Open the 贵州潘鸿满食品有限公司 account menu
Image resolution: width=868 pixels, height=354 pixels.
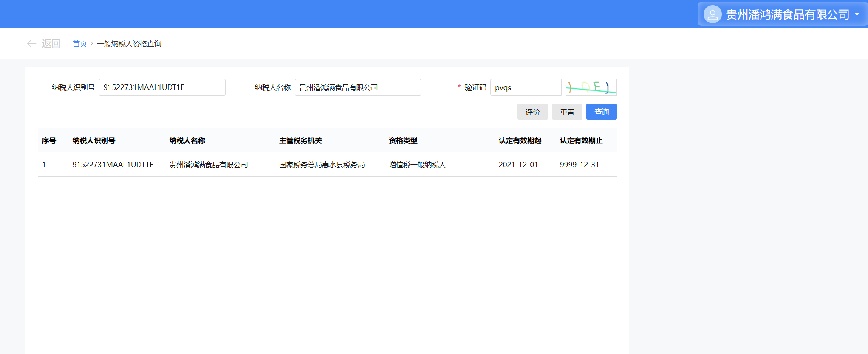click(x=787, y=14)
